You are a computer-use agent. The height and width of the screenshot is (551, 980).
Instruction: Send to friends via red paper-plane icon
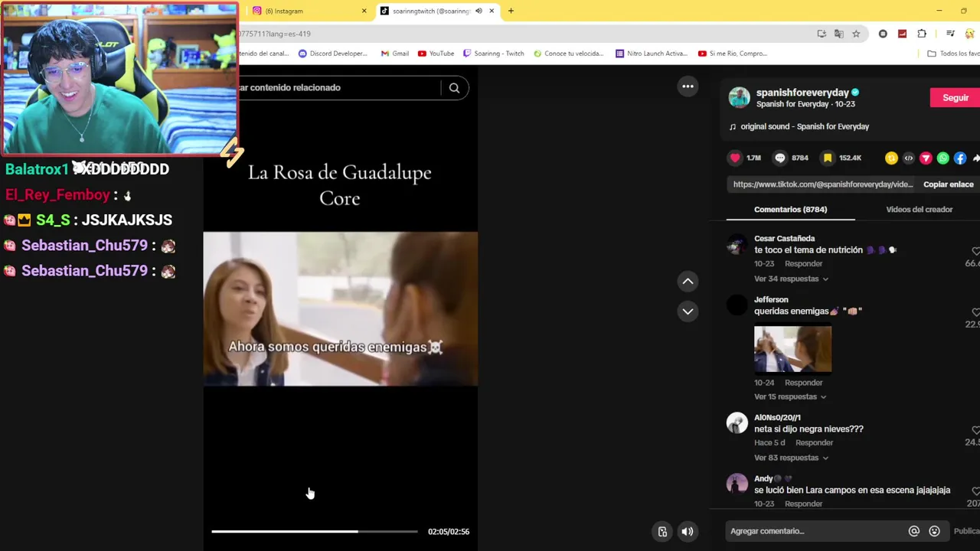point(926,158)
